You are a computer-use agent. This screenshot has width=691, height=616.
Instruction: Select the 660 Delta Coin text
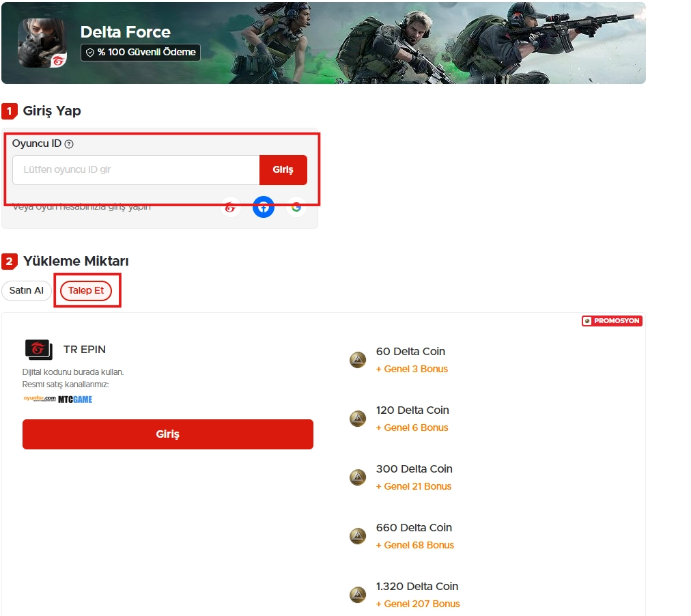(414, 527)
